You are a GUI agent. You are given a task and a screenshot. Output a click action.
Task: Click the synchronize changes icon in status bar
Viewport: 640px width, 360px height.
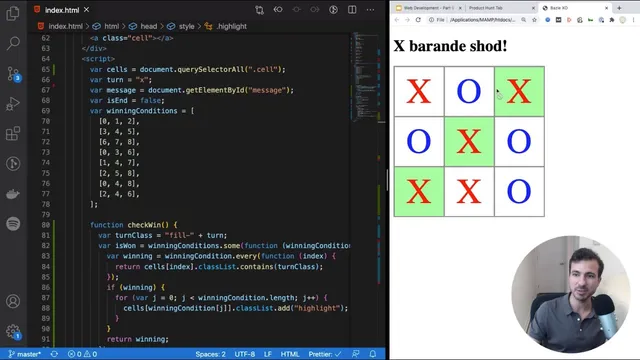click(x=54, y=354)
